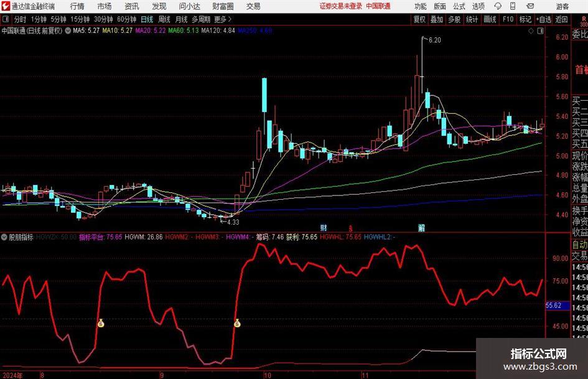The image size is (588, 379).
Task: Click the MA5: 5.27 indicator label
Action: pyautogui.click(x=86, y=30)
